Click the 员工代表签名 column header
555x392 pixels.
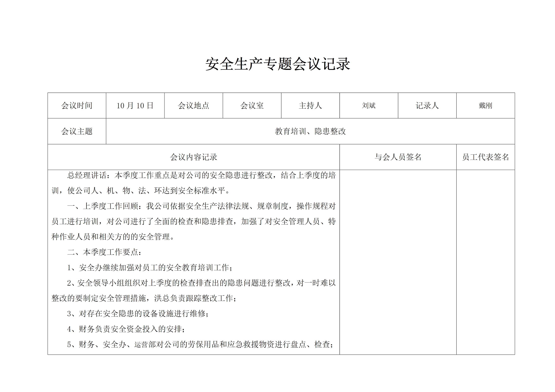click(x=485, y=157)
